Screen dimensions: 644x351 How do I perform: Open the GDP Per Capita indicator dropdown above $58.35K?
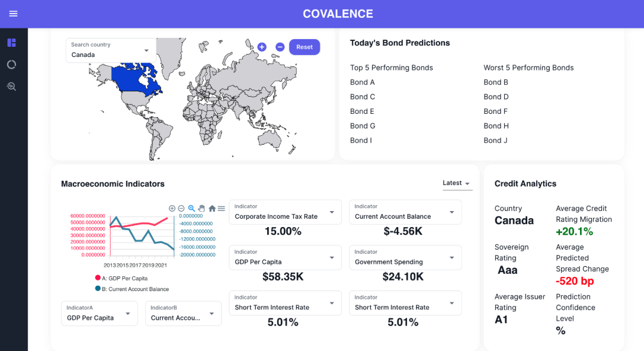tap(285, 258)
